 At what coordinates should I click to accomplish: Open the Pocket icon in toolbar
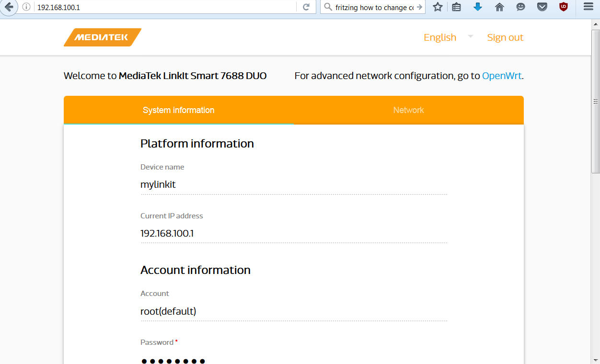point(542,7)
